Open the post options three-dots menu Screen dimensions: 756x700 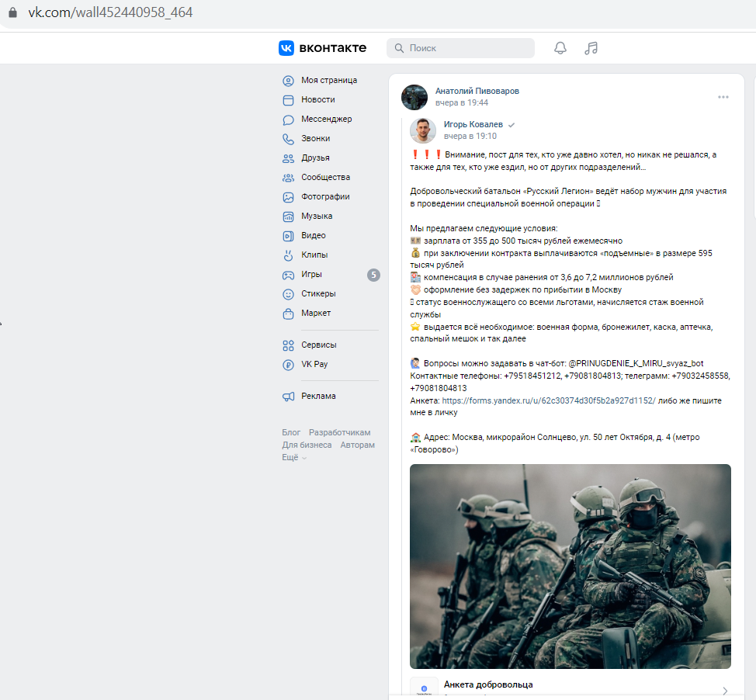pyautogui.click(x=723, y=97)
